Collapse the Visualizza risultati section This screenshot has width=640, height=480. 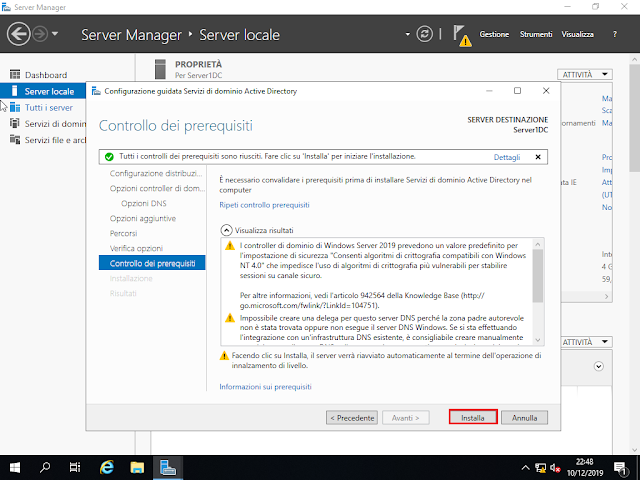[x=226, y=230]
